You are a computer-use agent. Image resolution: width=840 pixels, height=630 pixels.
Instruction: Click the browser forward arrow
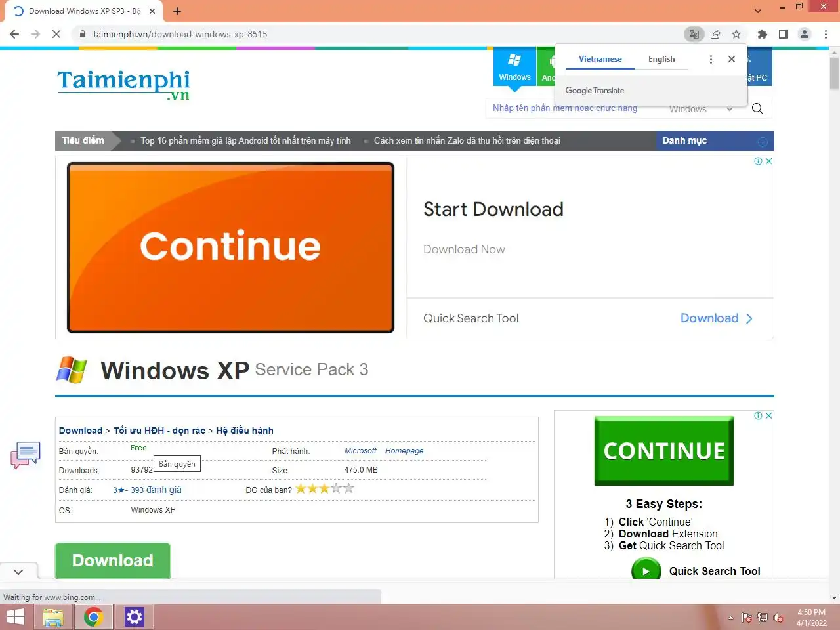[35, 34]
